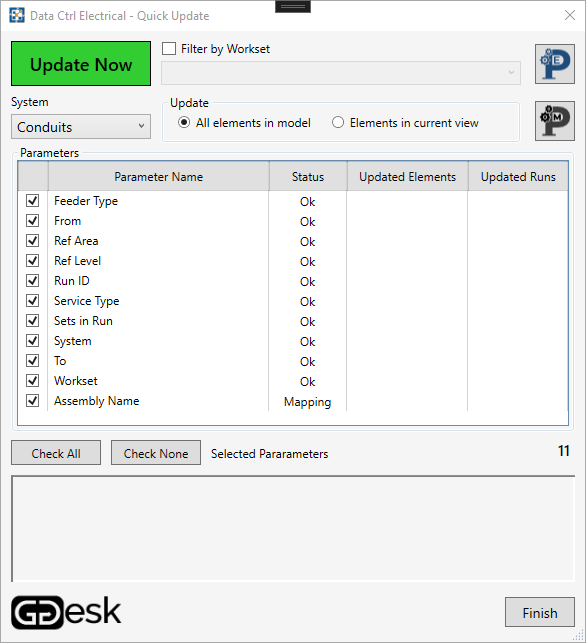Open the dark gear P (M) mapping icon
The height and width of the screenshot is (643, 586).
point(554,121)
